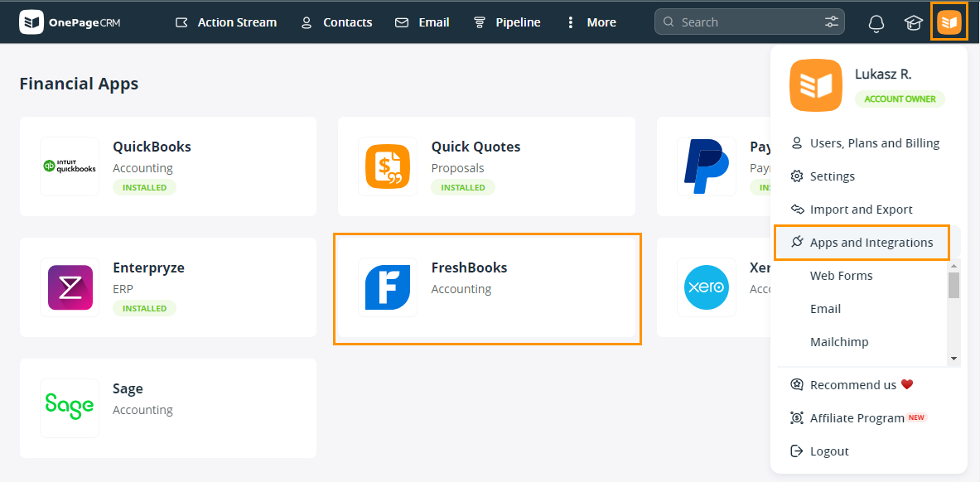Click the Lukasz R. user name
Screen dimensions: 980x482
[x=883, y=75]
